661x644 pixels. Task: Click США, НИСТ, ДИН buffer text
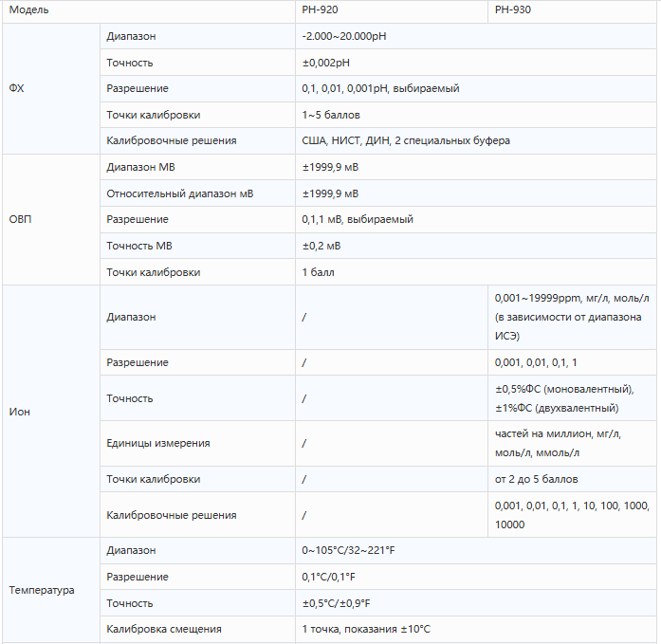(346, 140)
